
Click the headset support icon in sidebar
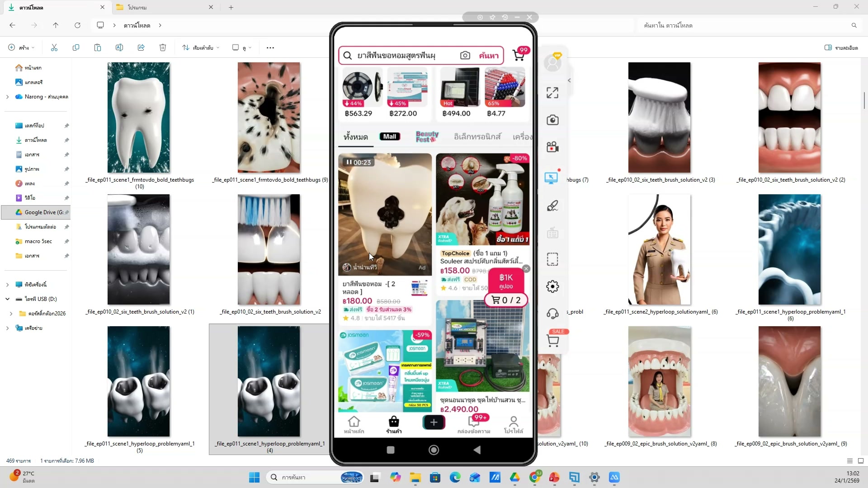click(552, 314)
